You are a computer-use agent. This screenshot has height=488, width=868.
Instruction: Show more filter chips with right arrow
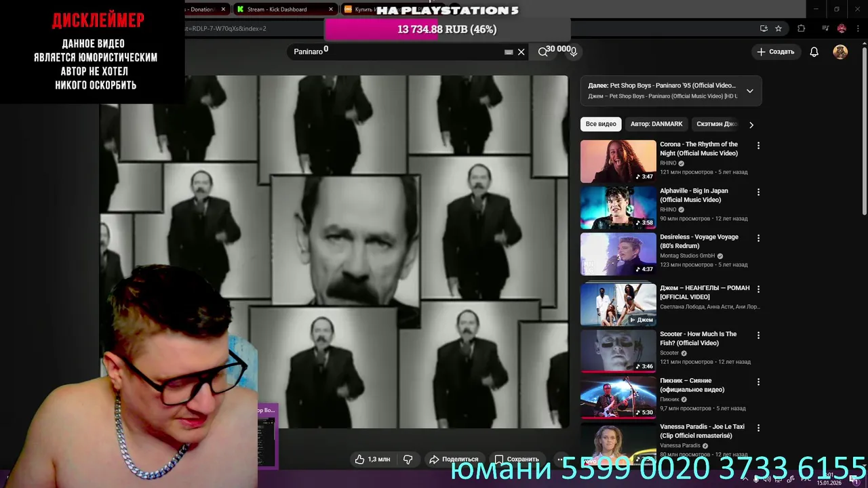751,125
